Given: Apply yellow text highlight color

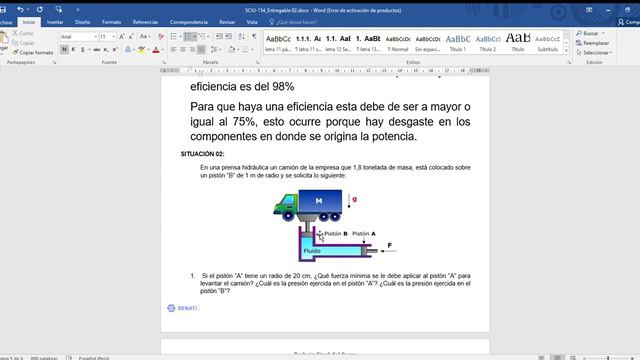Looking at the screenshot, I should pyautogui.click(x=141, y=50).
